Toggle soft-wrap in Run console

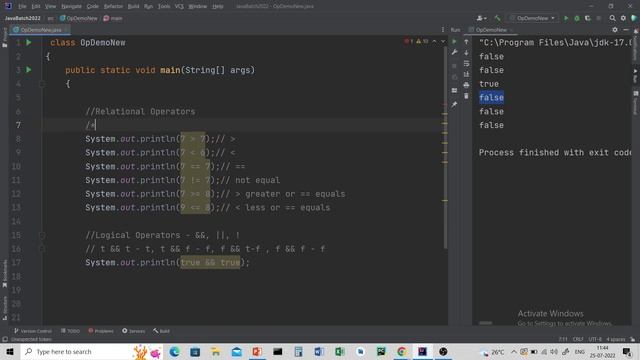click(x=466, y=63)
